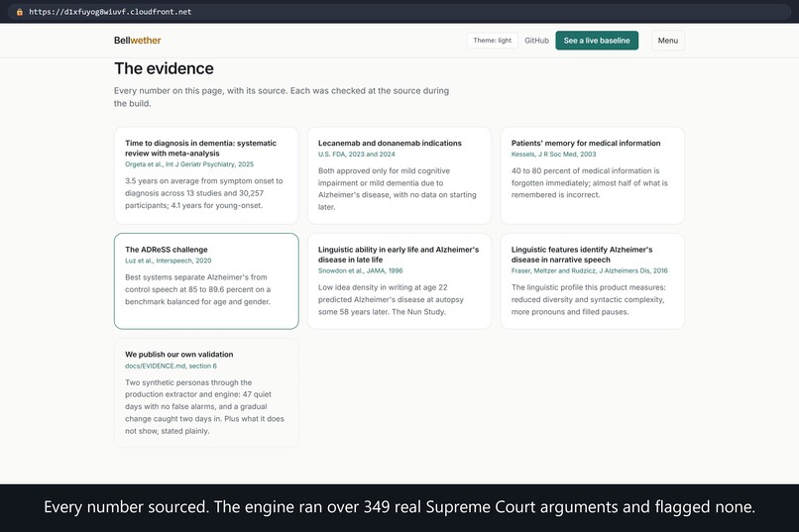This screenshot has height=532, width=799.
Task: Open the Patients' memory for medical information card
Action: (592, 175)
